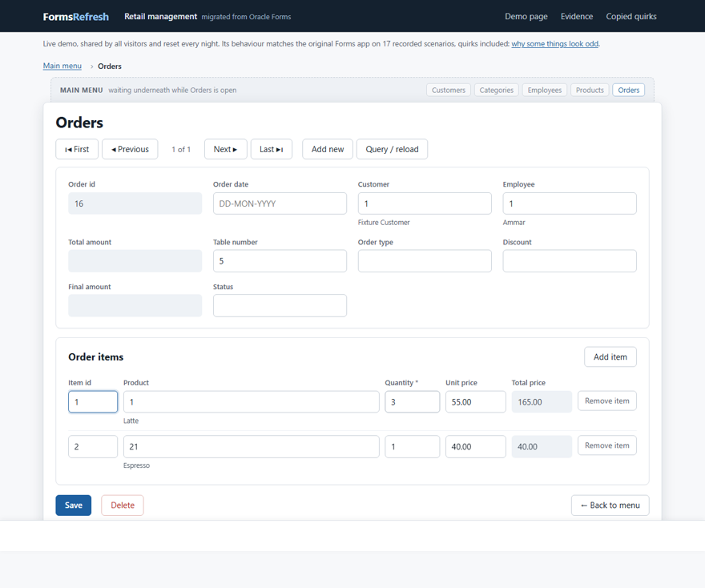Click the Final amount field
The image size is (705, 588).
[x=135, y=306]
